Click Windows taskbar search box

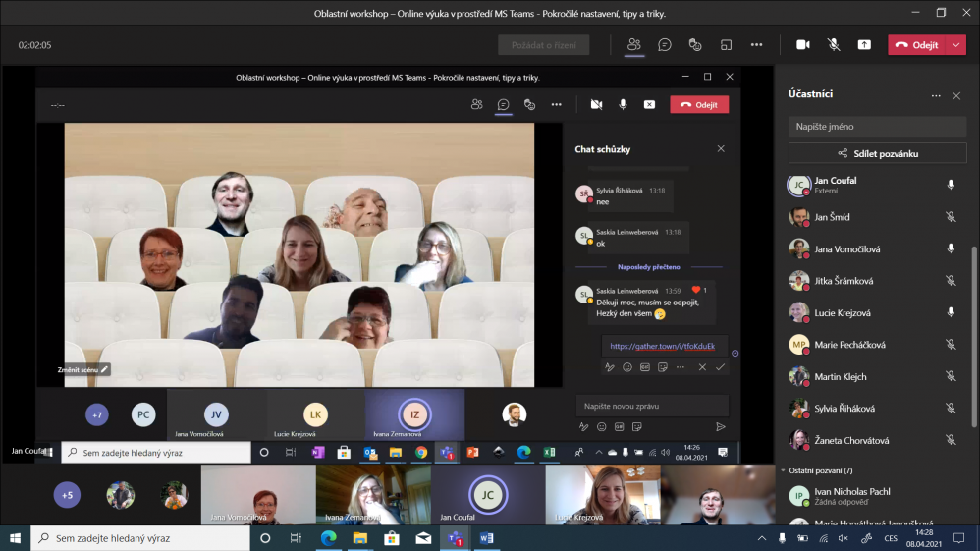click(x=140, y=538)
